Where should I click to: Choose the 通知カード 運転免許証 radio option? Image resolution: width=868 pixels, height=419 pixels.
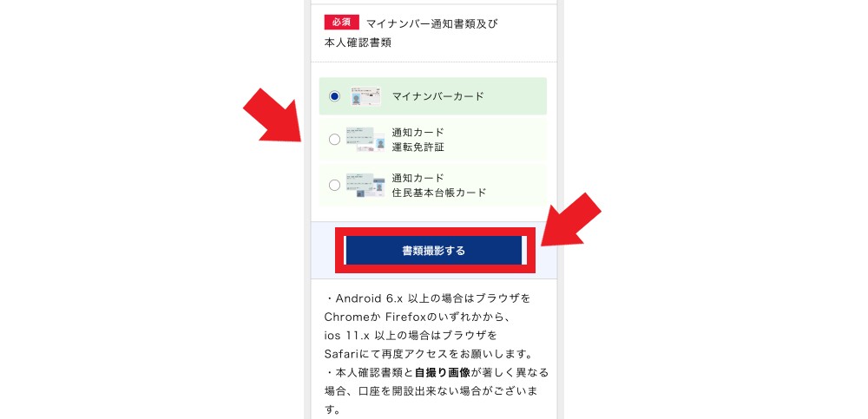point(334,140)
